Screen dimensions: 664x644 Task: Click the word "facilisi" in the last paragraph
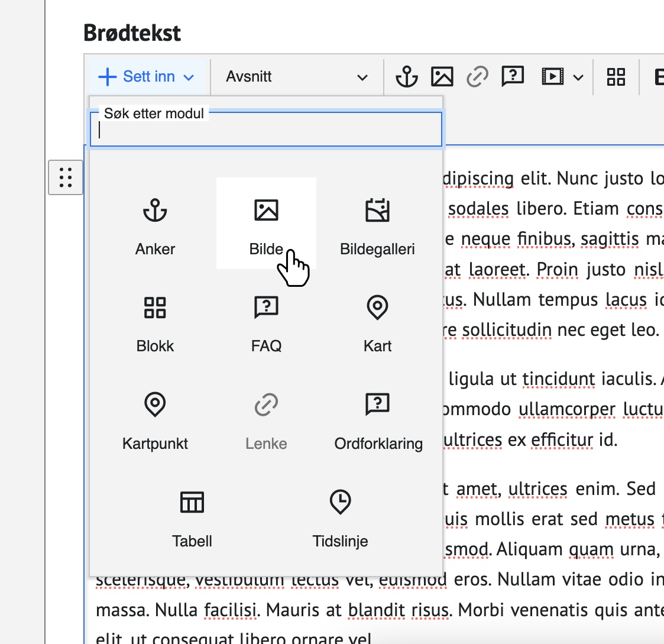pyautogui.click(x=231, y=610)
